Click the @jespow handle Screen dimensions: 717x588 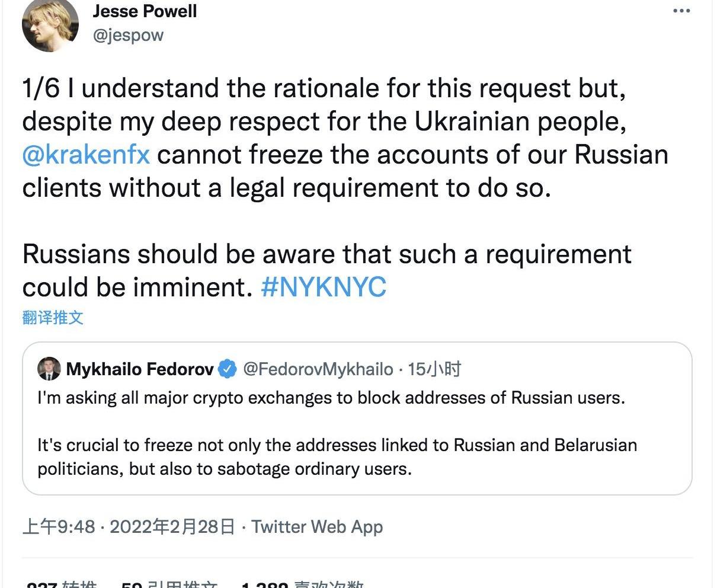(128, 35)
